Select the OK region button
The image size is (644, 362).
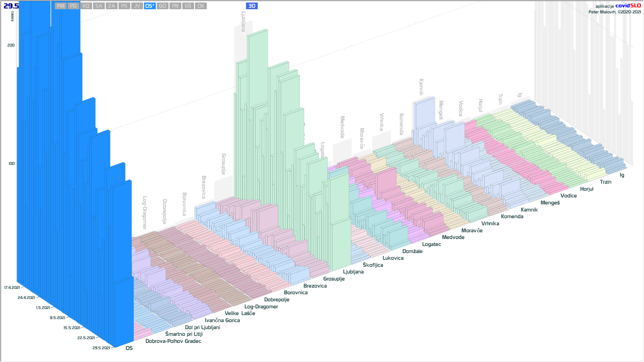click(x=201, y=6)
